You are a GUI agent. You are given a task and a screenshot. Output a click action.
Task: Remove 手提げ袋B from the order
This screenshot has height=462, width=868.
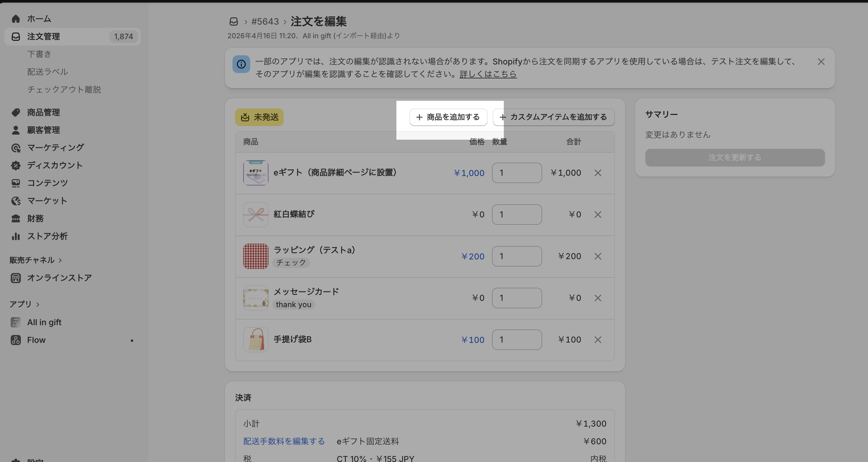click(x=598, y=340)
